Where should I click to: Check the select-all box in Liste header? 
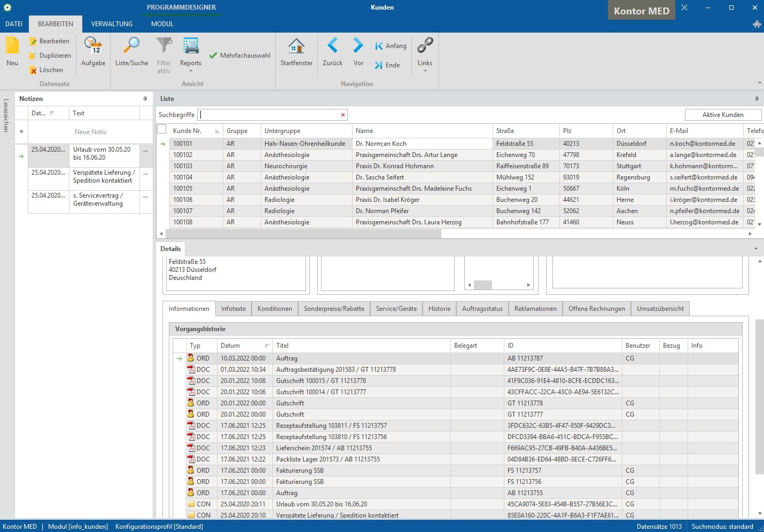pos(162,130)
